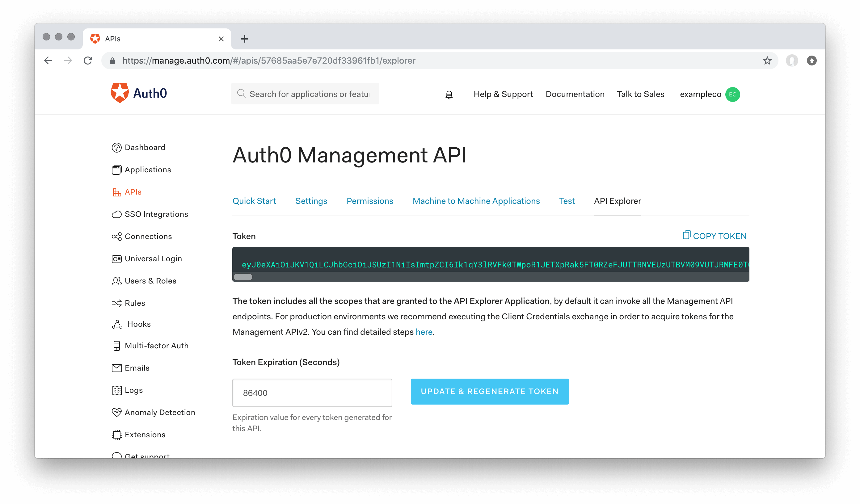This screenshot has width=860, height=504.
Task: Open the Machine to Machine Applications tab
Action: [x=476, y=201]
